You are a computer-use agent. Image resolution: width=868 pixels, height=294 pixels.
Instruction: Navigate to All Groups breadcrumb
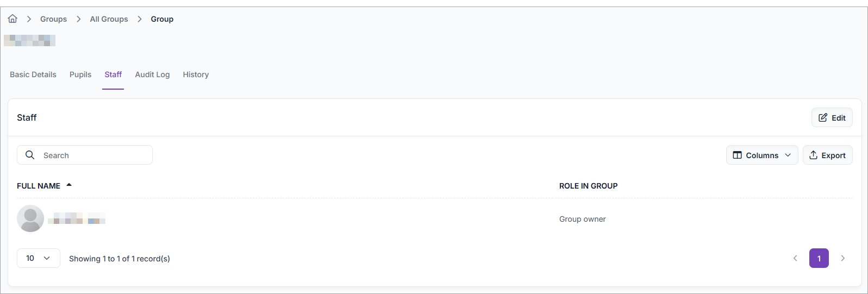coord(109,19)
